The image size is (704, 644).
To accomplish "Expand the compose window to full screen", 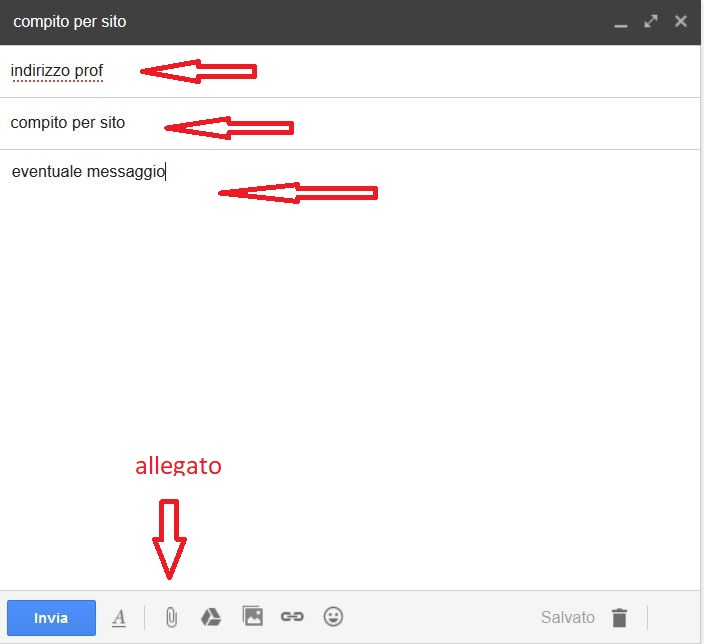I will tap(651, 21).
